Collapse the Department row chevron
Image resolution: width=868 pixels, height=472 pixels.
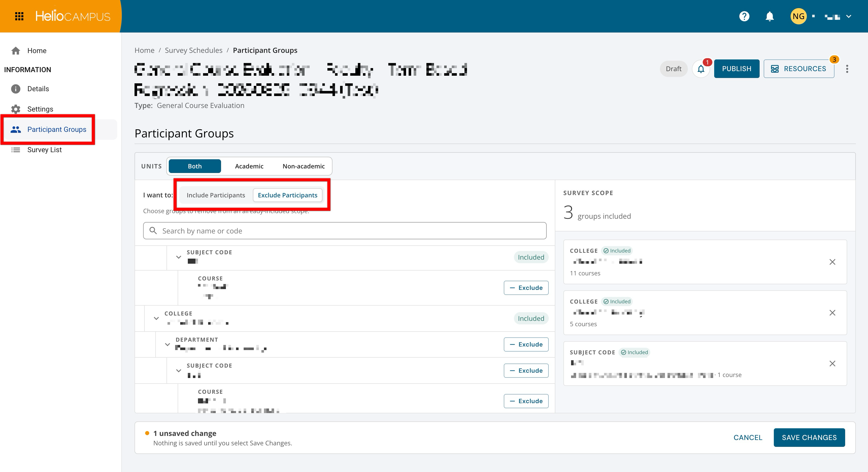click(x=167, y=344)
